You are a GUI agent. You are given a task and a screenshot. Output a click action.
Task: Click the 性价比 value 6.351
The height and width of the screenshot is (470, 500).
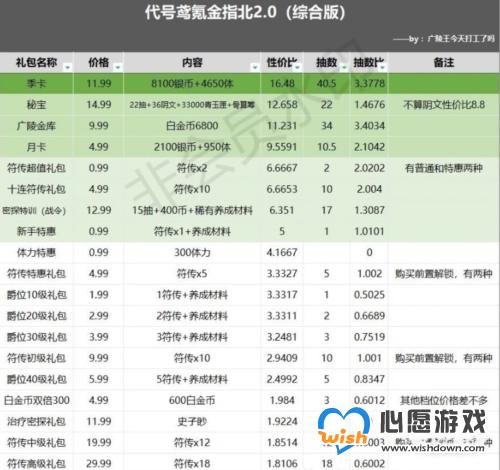[x=282, y=210]
